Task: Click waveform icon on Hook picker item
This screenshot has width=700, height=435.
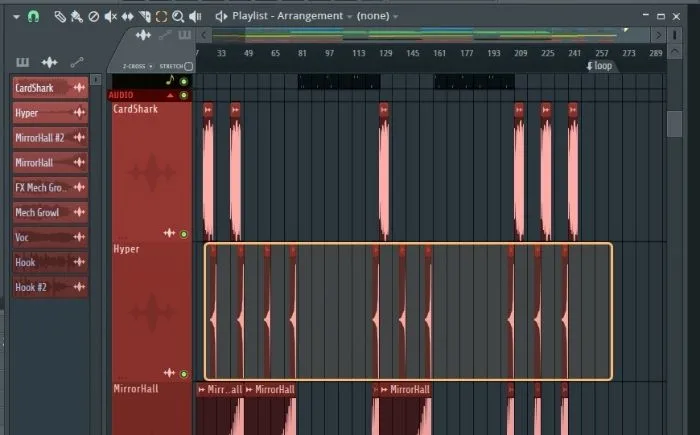Action: click(79, 262)
